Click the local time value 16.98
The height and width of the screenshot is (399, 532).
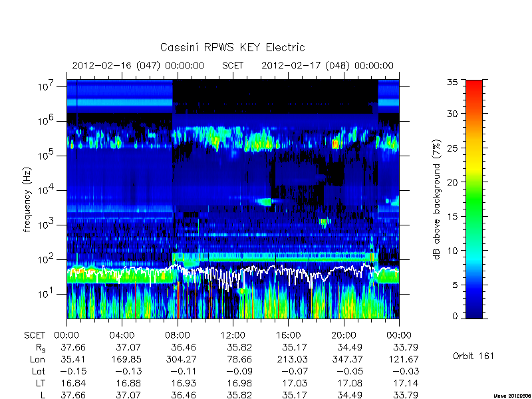[x=239, y=384]
